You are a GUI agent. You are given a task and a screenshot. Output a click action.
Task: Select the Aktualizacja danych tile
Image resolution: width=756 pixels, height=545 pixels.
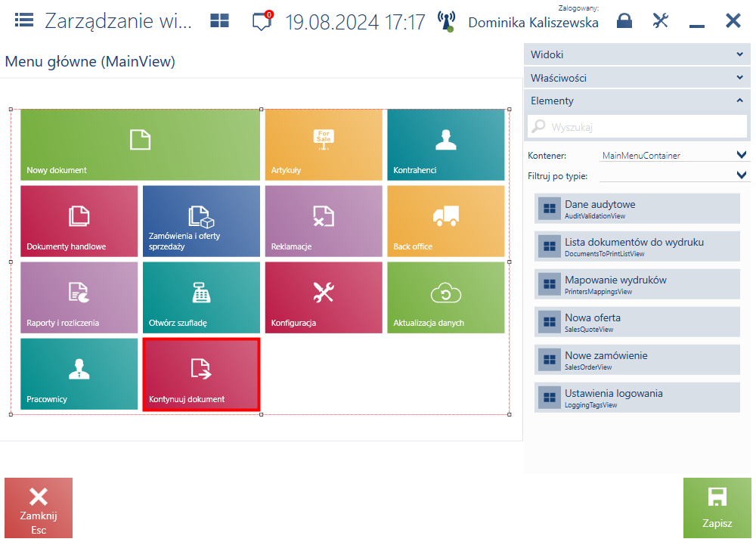click(446, 298)
